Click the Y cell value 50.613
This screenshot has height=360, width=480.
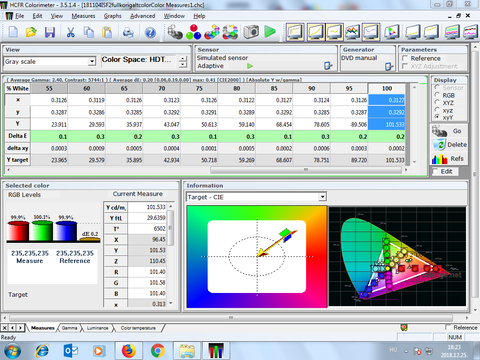pos(199,124)
